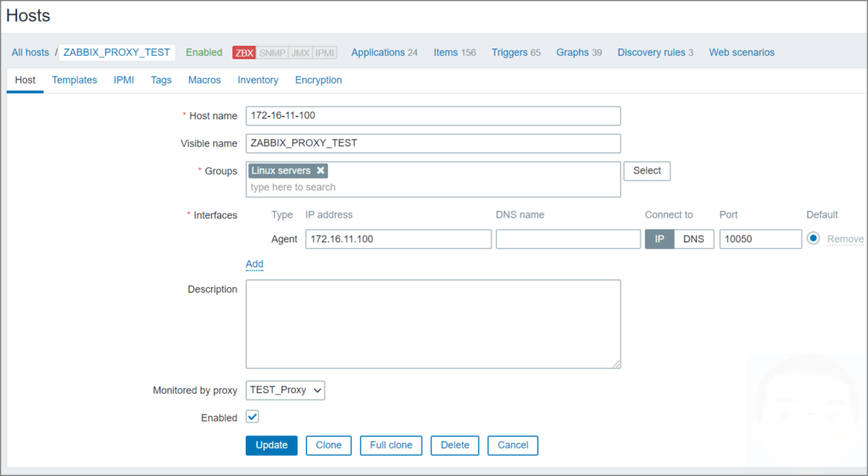868x476 pixels.
Task: Go to All hosts link
Action: pos(30,53)
